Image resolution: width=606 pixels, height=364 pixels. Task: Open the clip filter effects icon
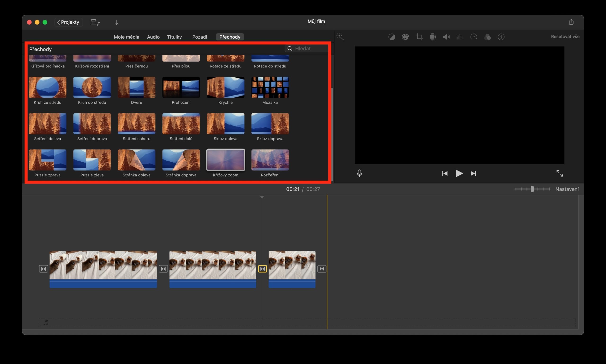coord(487,37)
